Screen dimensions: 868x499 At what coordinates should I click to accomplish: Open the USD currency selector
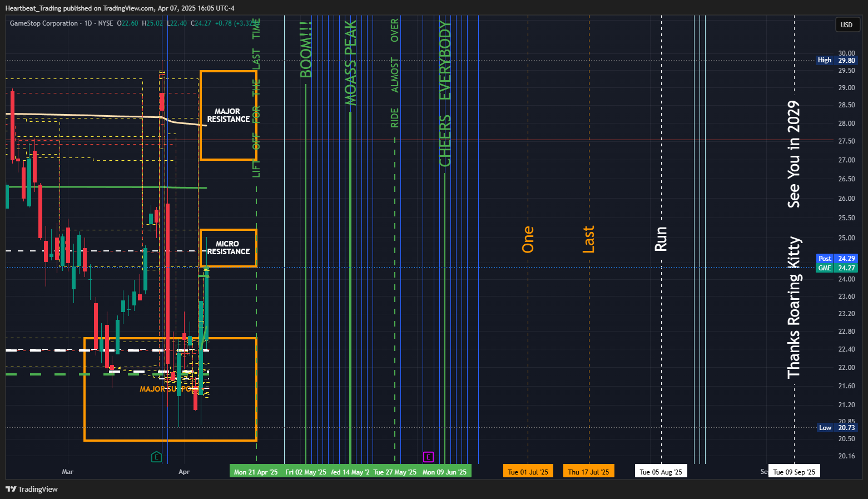(847, 25)
